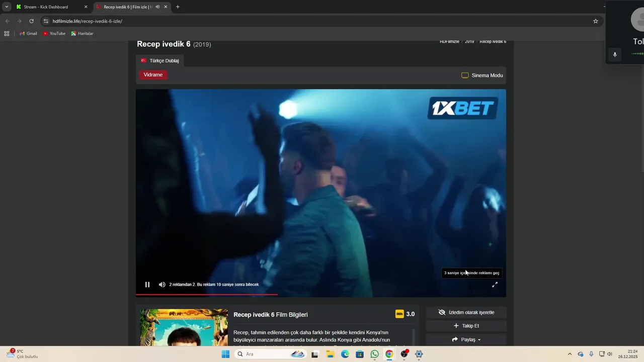The width and height of the screenshot is (644, 362).
Task: Open a new browser tab
Action: point(178,7)
